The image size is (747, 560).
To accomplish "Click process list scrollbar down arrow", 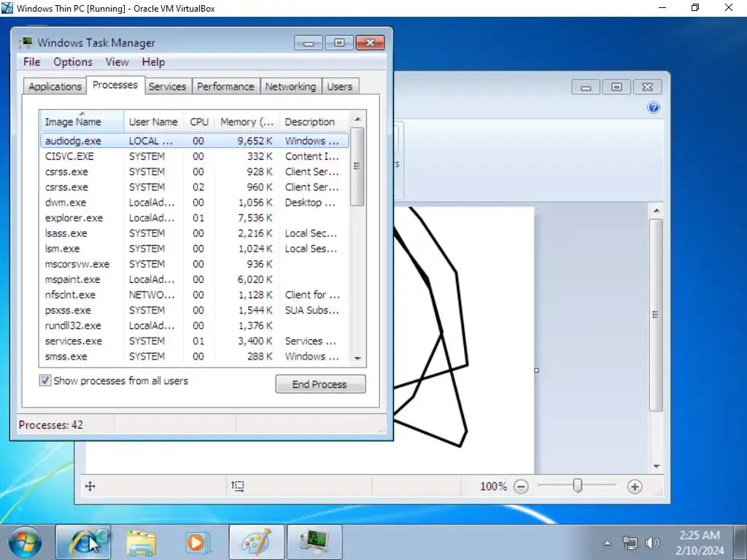I will coord(357,358).
